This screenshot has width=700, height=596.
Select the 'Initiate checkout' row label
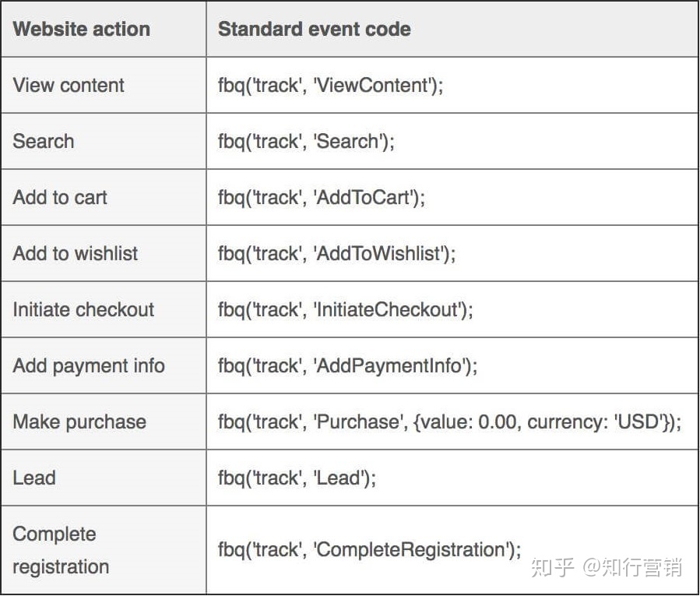tap(83, 309)
